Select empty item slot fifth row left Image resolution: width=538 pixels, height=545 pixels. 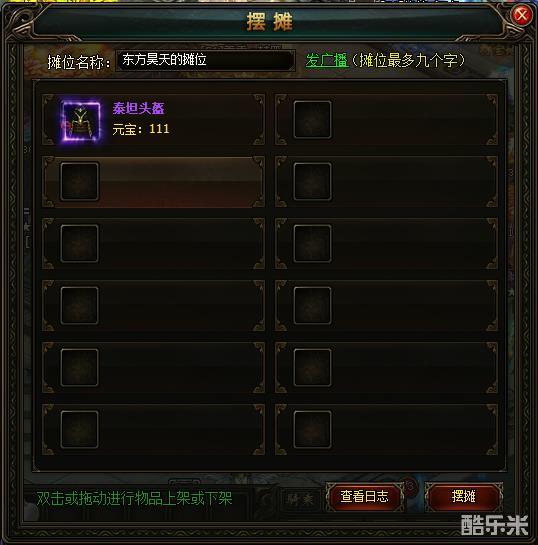[x=79, y=367]
